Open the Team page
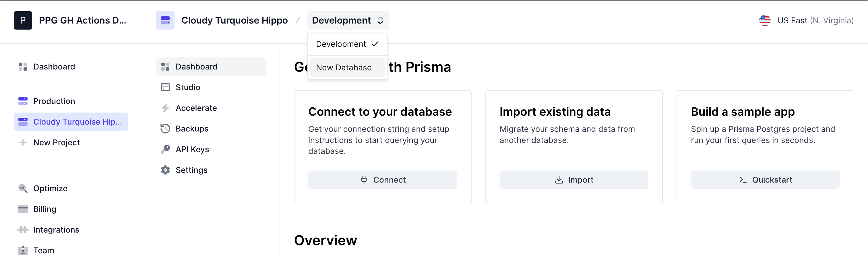Viewport: 868px width, 263px height. pyautogui.click(x=71, y=251)
